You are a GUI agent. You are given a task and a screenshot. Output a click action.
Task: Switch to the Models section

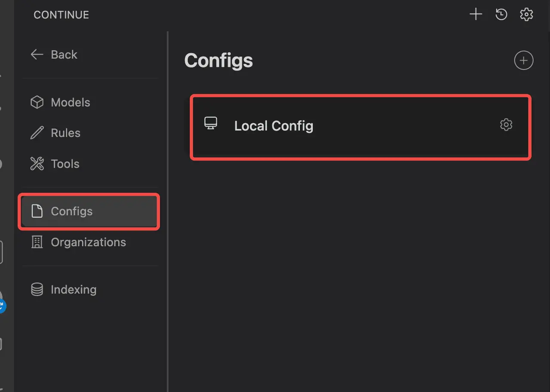tap(70, 102)
